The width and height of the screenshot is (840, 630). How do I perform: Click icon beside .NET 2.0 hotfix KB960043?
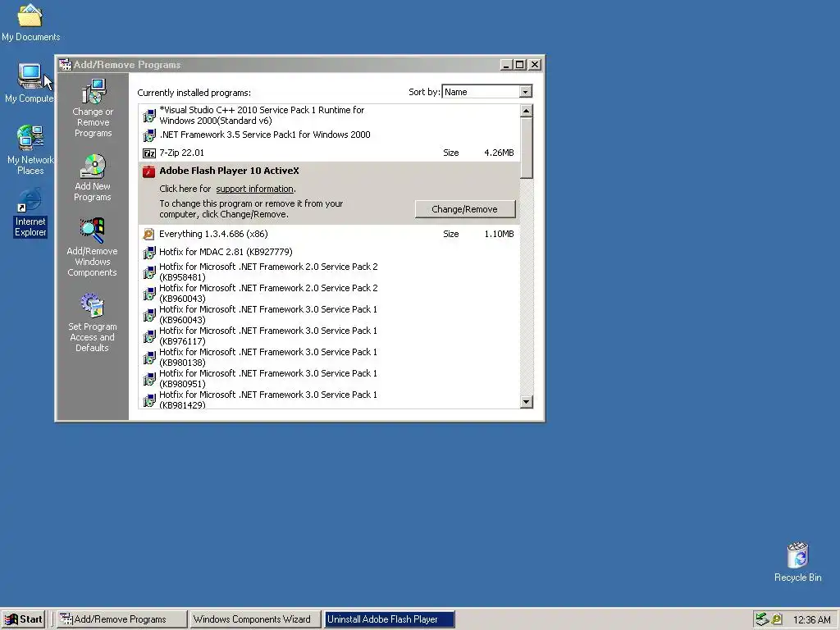[x=149, y=294]
